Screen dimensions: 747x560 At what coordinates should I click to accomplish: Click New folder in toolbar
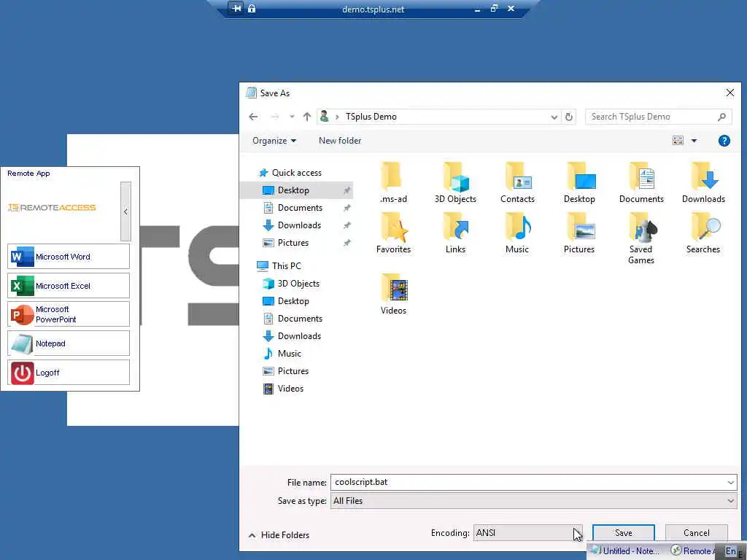click(340, 141)
